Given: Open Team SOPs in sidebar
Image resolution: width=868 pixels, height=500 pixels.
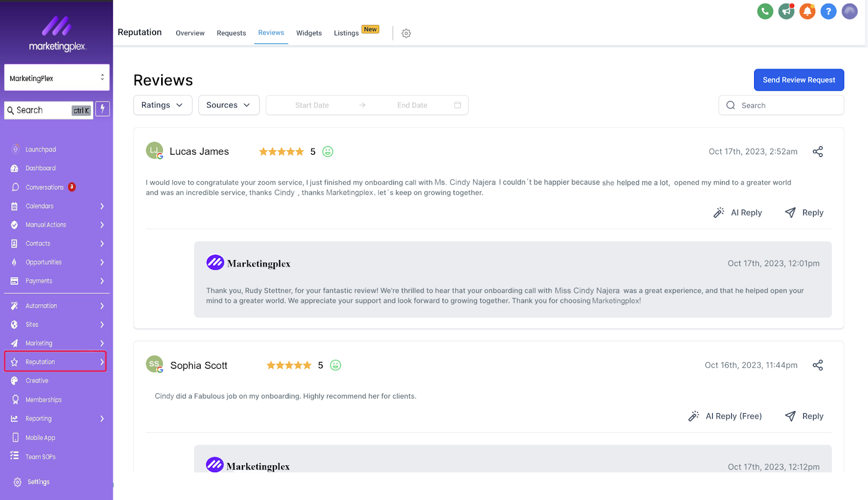Looking at the screenshot, I should click(40, 457).
